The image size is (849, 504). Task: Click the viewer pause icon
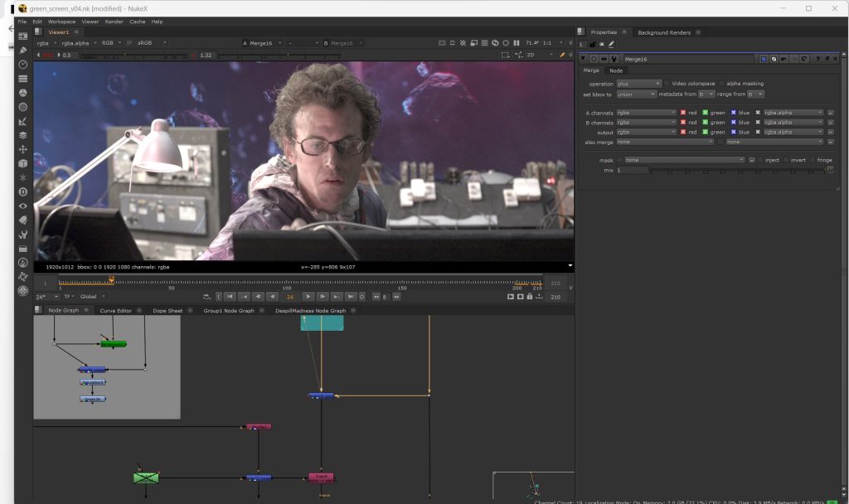(516, 43)
